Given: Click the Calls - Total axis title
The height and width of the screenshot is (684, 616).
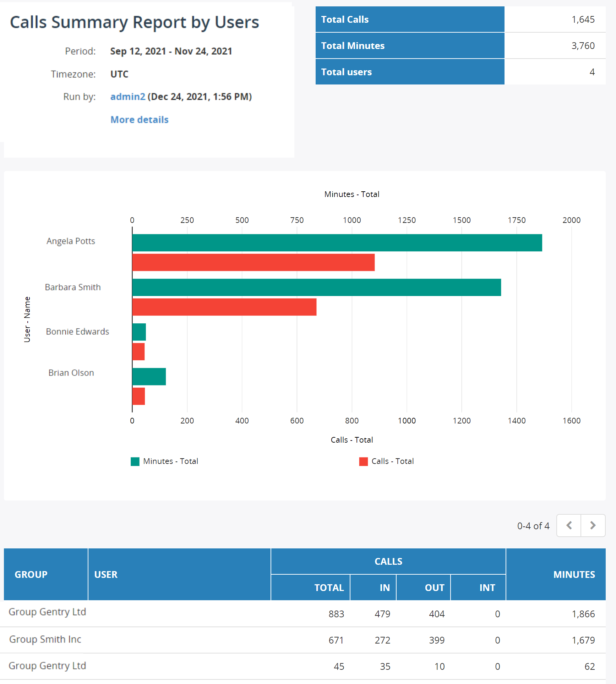Looking at the screenshot, I should (x=352, y=440).
